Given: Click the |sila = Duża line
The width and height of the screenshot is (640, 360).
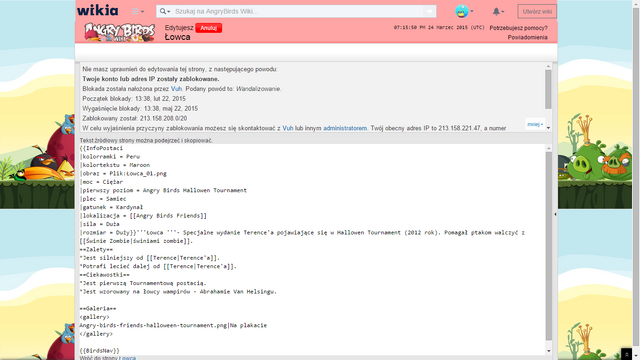Looking at the screenshot, I should click(x=100, y=224).
